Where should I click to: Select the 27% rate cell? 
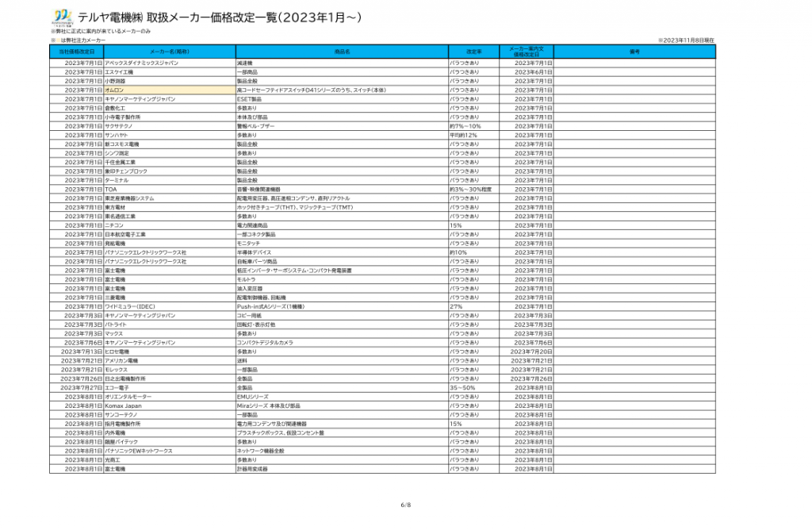click(x=474, y=307)
